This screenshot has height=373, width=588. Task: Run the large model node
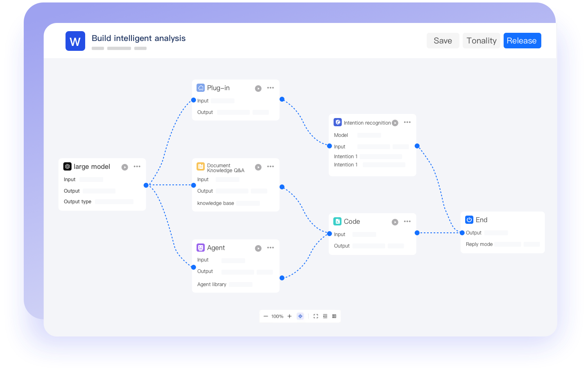(125, 167)
